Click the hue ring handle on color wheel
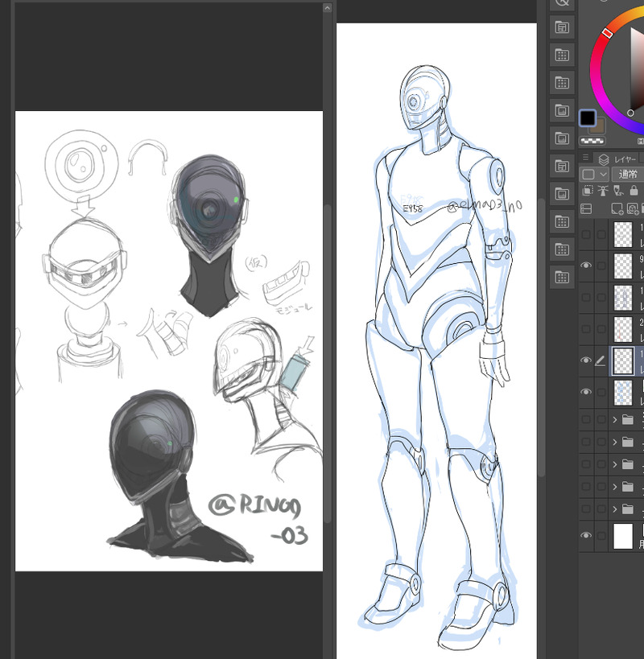644x659 pixels. click(607, 33)
